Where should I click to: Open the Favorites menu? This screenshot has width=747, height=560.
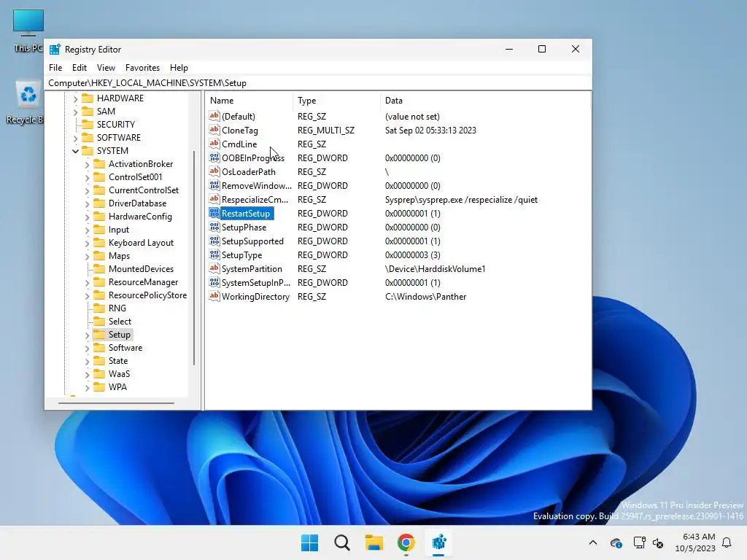pos(142,68)
